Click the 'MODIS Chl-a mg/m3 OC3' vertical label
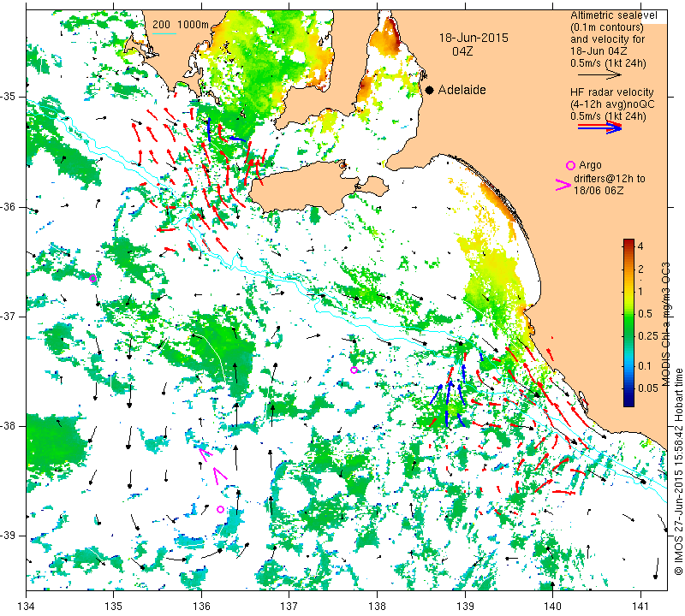This screenshot has width=685, height=616. click(666, 324)
